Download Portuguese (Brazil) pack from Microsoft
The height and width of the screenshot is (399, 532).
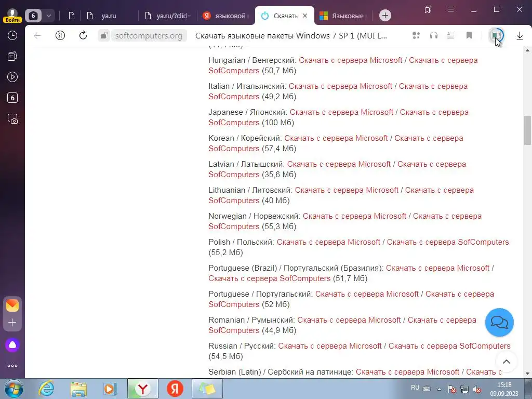coord(437,268)
